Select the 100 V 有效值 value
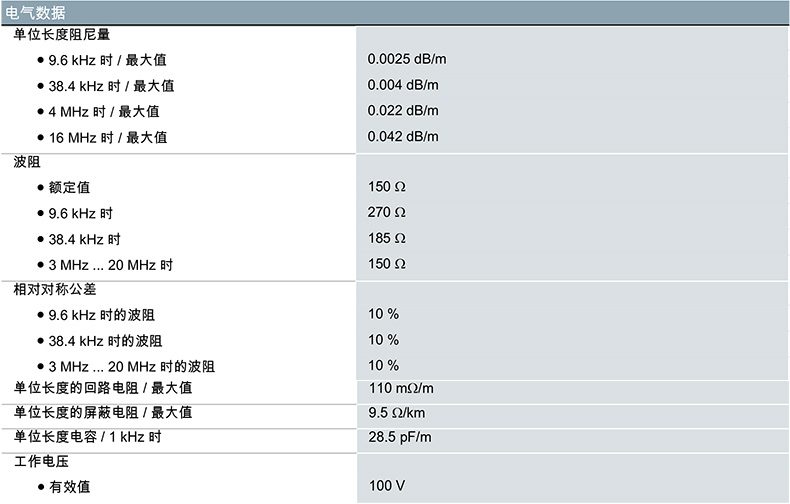 tap(386, 486)
